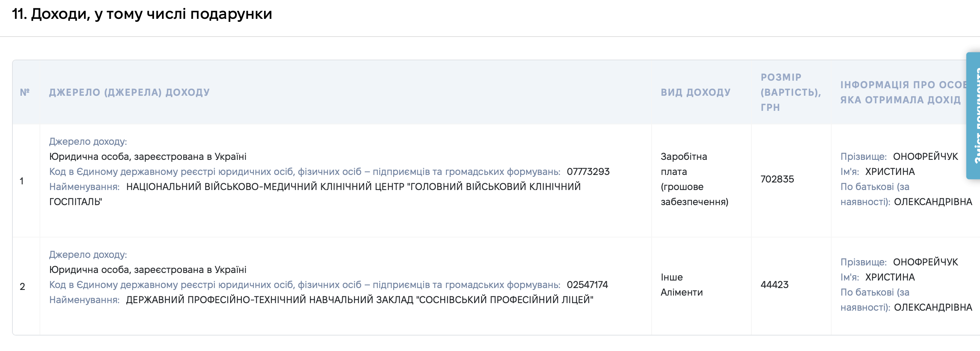
Task: Click surname ОНОФРЕЙЧУК in row 1
Action: click(x=926, y=156)
